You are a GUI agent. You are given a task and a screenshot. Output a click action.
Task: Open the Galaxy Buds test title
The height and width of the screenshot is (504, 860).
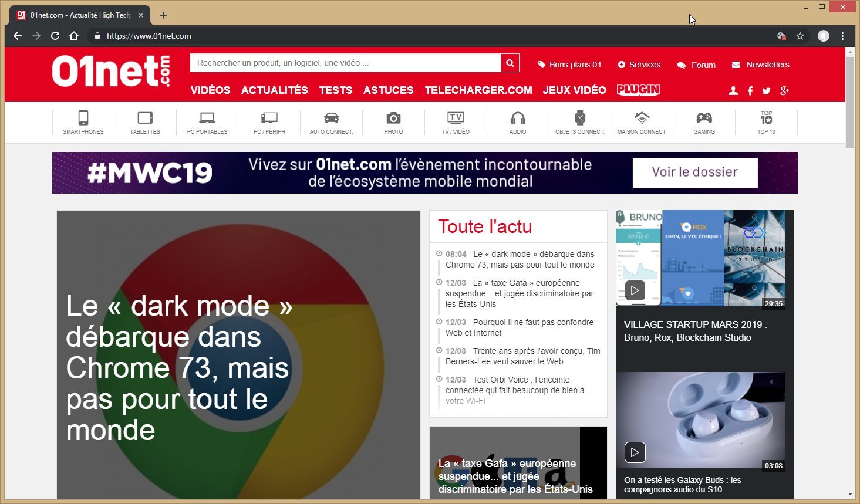pyautogui.click(x=683, y=485)
